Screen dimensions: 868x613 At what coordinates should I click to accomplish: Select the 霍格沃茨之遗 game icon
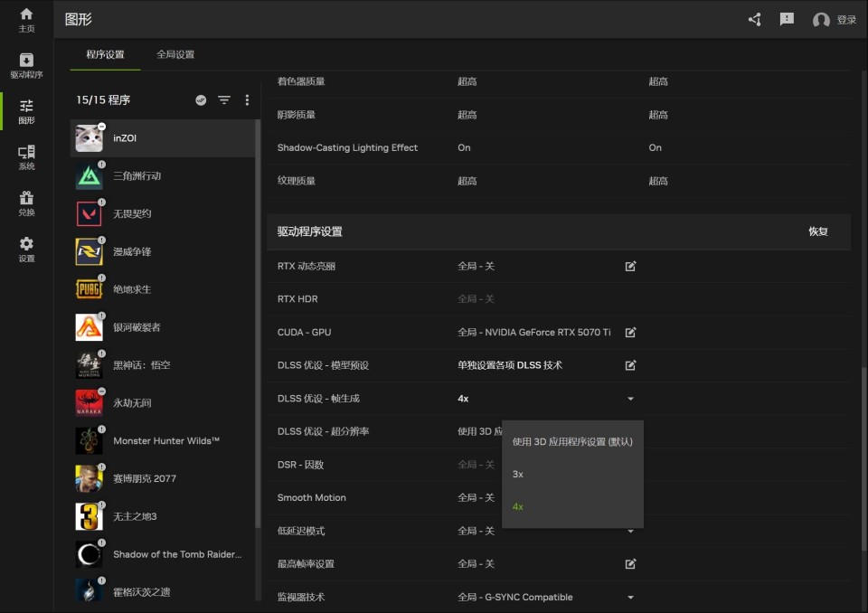pos(90,591)
